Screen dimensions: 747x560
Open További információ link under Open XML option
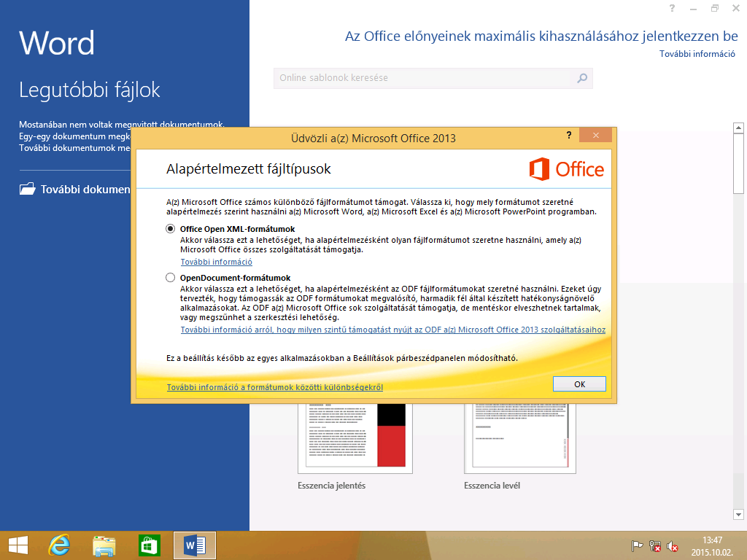216,262
